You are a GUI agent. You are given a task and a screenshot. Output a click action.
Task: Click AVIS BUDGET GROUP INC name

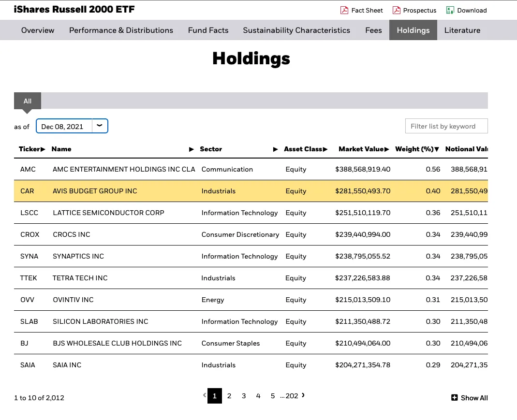coord(95,191)
